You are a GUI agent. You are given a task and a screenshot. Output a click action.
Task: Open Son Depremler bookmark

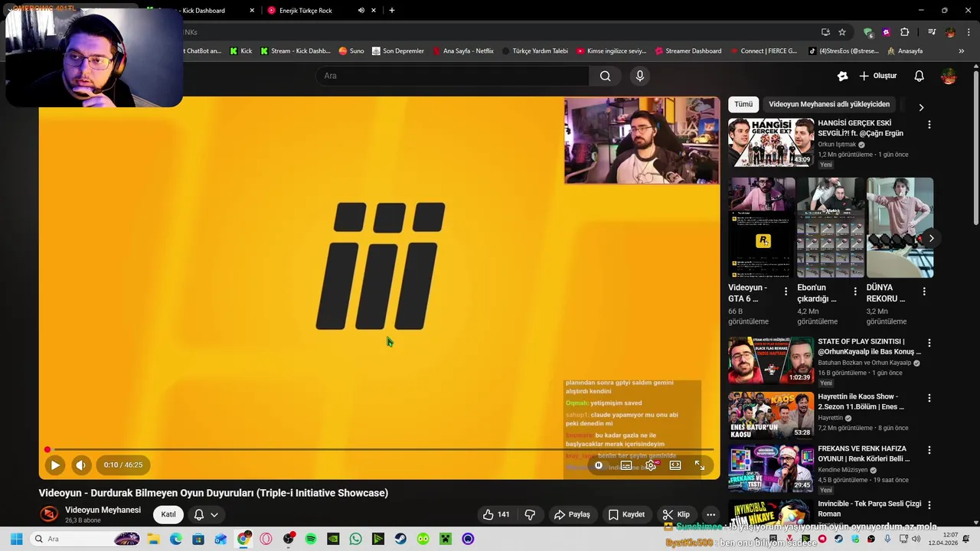(x=397, y=51)
